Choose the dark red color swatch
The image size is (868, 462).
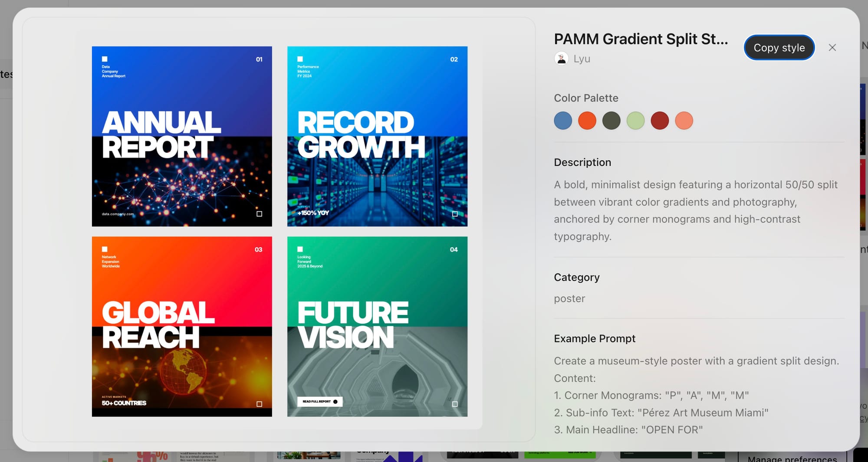coord(660,121)
